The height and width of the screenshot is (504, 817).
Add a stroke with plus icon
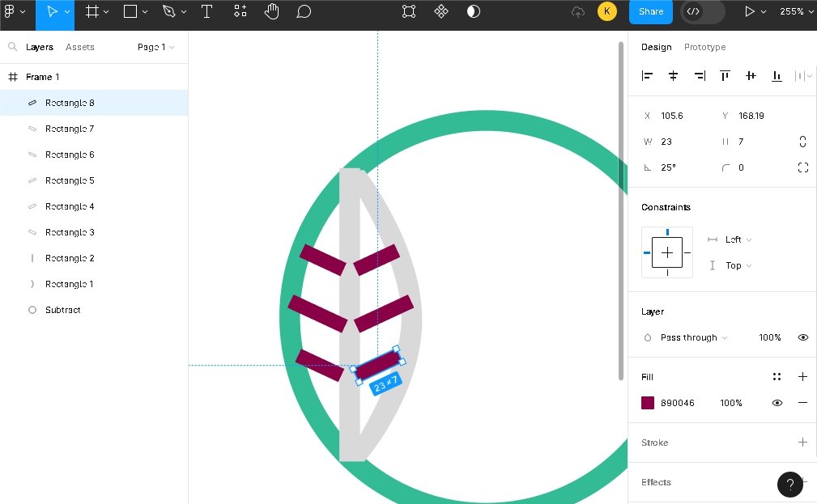click(x=802, y=443)
